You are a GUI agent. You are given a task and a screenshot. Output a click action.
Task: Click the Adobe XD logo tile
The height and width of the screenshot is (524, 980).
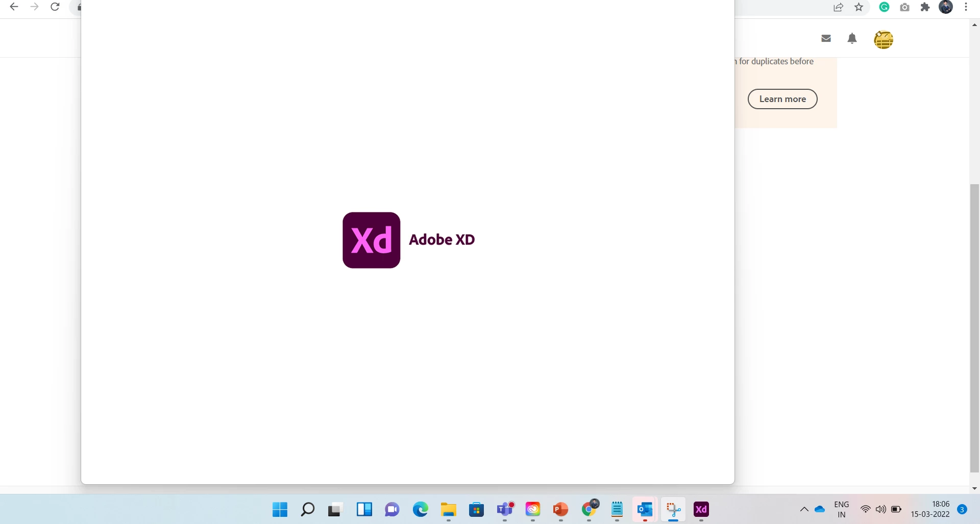372,240
